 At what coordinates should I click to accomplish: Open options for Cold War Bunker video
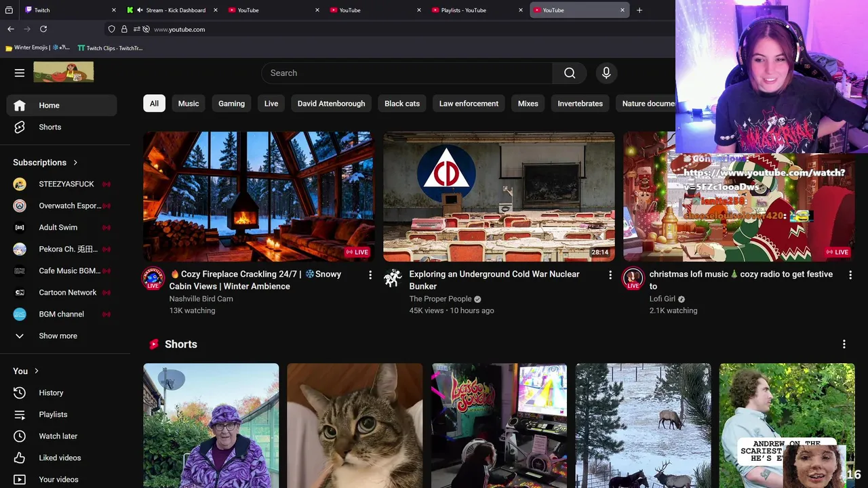click(610, 274)
